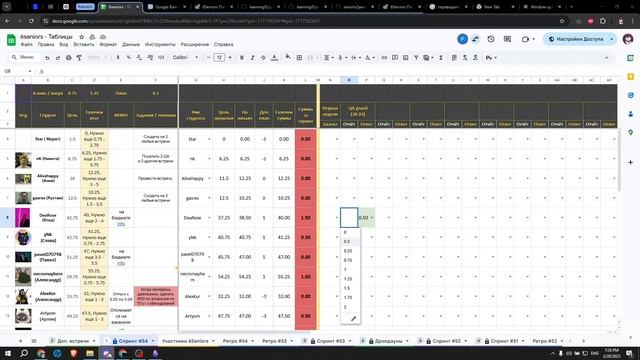
Task: Click the Create filter icon
Action: point(416,58)
